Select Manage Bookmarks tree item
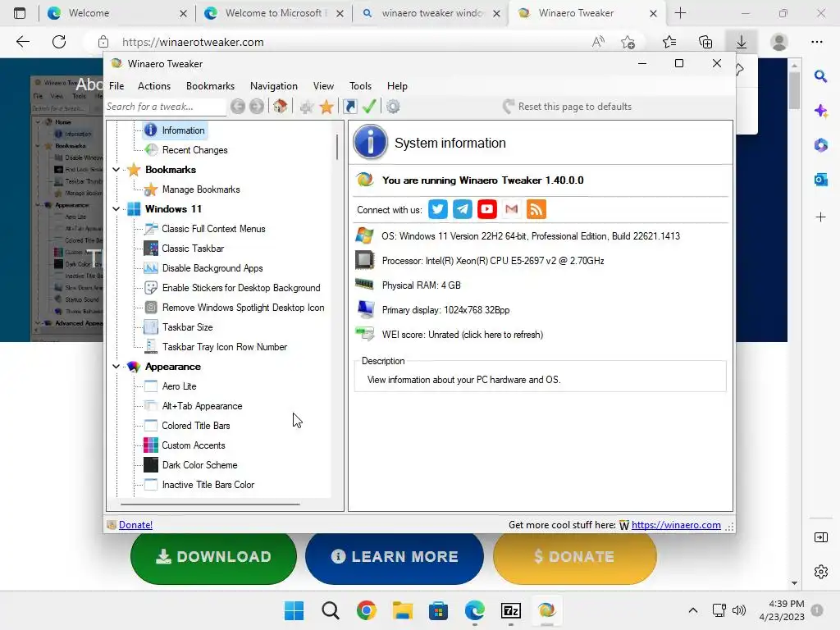This screenshot has height=630, width=840. [201, 189]
